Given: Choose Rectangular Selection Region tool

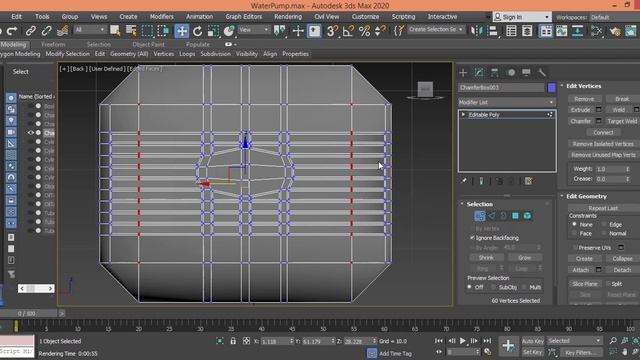Looking at the screenshot, I should [x=147, y=31].
